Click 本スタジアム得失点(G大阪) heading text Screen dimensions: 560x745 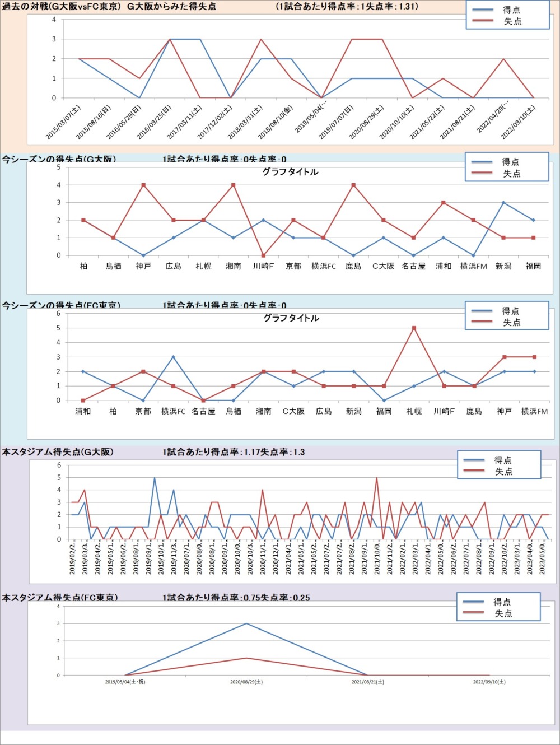click(58, 452)
